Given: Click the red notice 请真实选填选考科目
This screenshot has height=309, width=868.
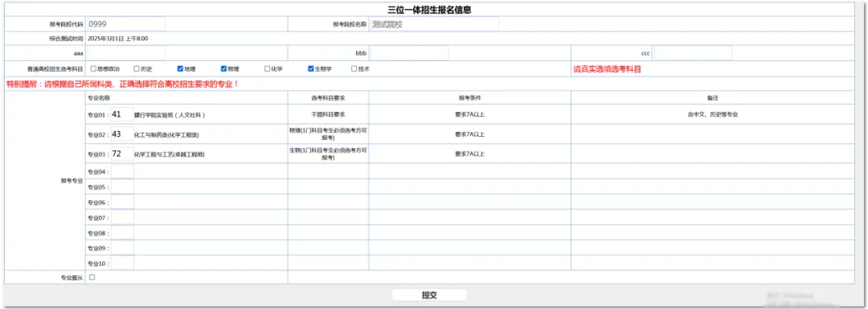Looking at the screenshot, I should [608, 69].
